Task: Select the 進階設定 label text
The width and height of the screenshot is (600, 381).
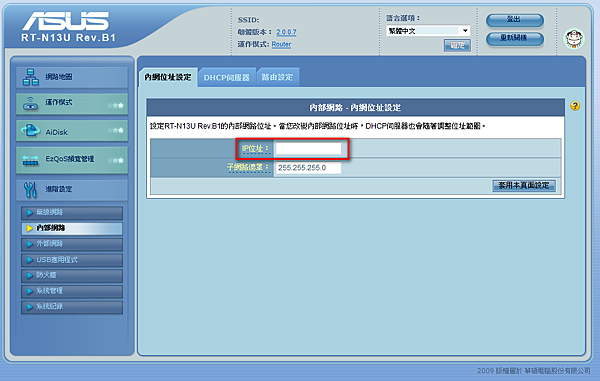Action: point(59,189)
